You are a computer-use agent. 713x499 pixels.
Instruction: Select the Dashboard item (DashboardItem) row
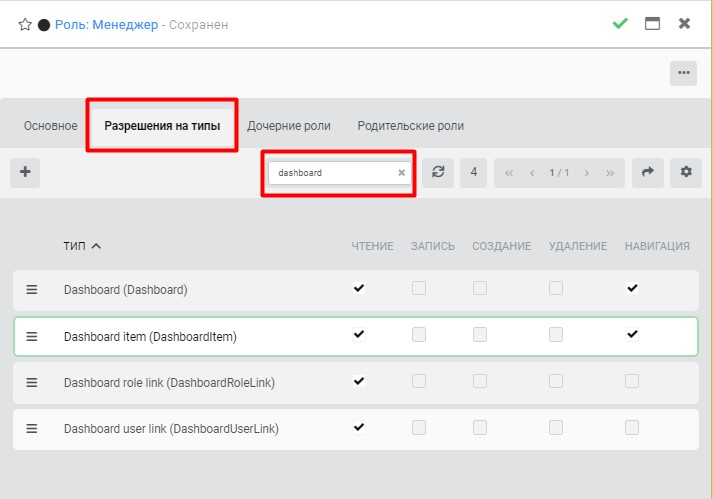[x=356, y=337]
